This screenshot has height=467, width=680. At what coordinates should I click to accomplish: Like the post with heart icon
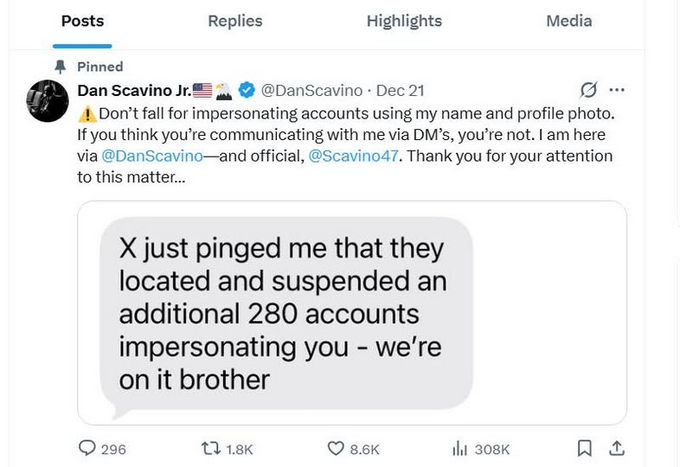pyautogui.click(x=337, y=449)
